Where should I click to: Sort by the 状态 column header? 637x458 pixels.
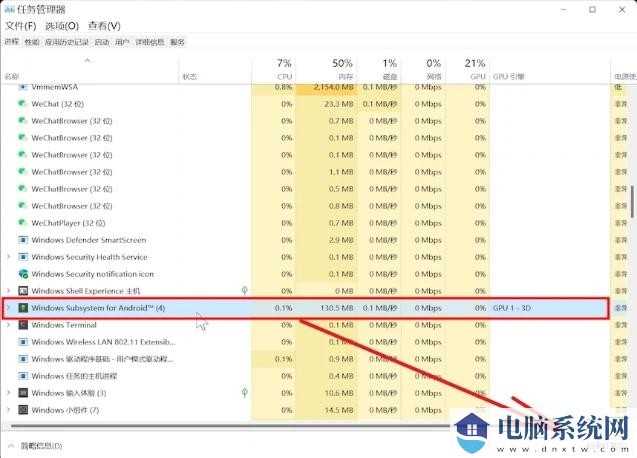click(x=215, y=69)
